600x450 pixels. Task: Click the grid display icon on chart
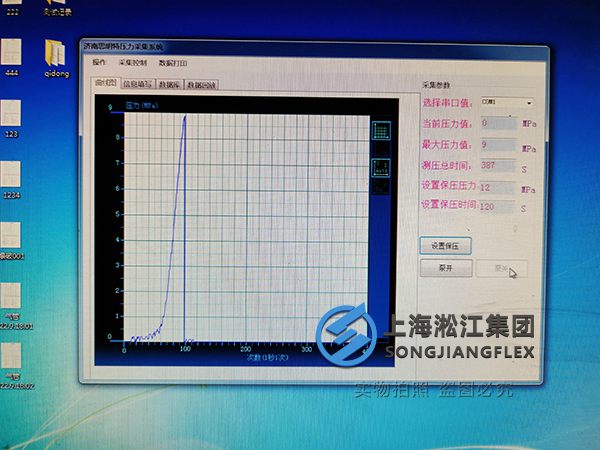[x=381, y=131]
